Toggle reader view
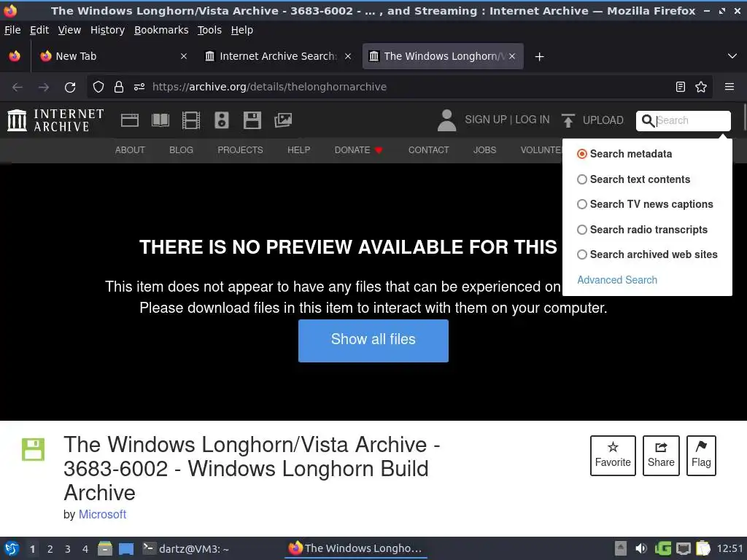 coord(681,87)
